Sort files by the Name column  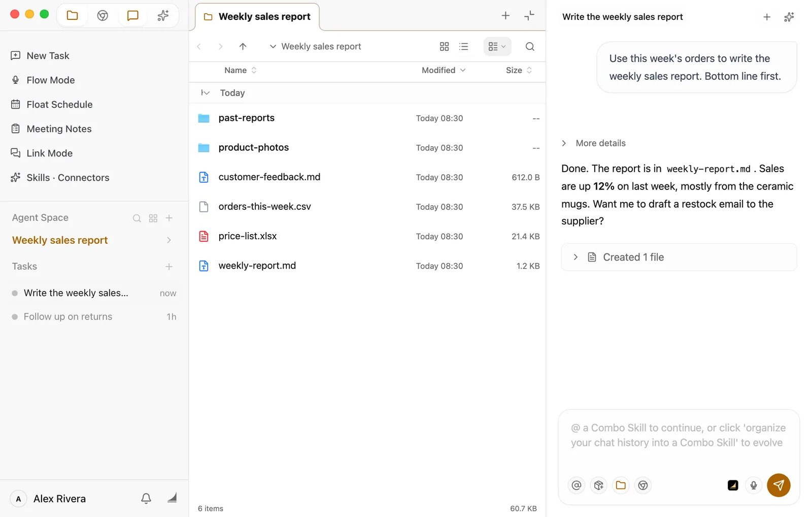241,70
